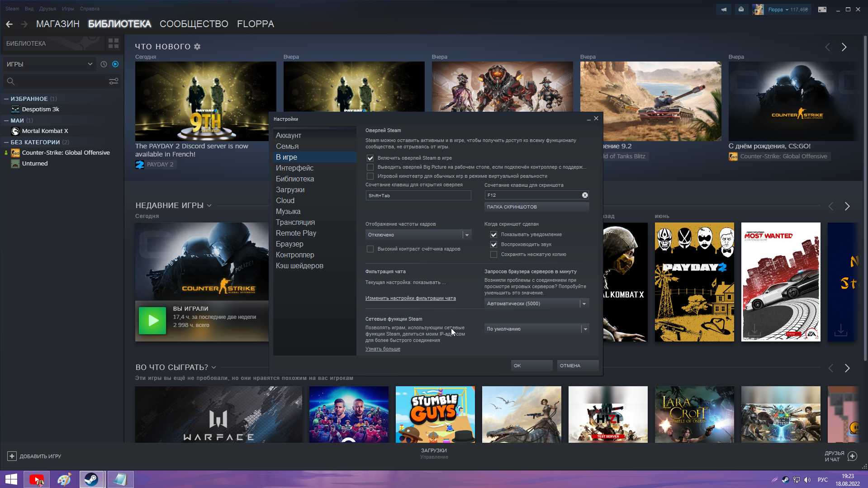Click the ОТМЕНА button
This screenshot has width=868, height=488.
tap(578, 365)
